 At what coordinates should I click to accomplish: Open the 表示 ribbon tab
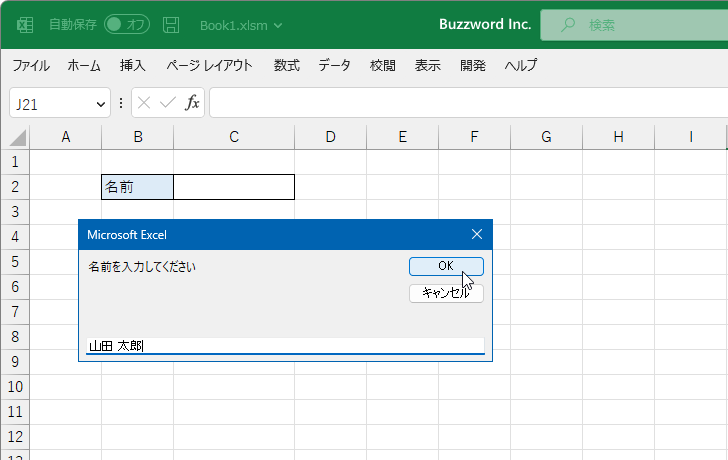[x=428, y=65]
